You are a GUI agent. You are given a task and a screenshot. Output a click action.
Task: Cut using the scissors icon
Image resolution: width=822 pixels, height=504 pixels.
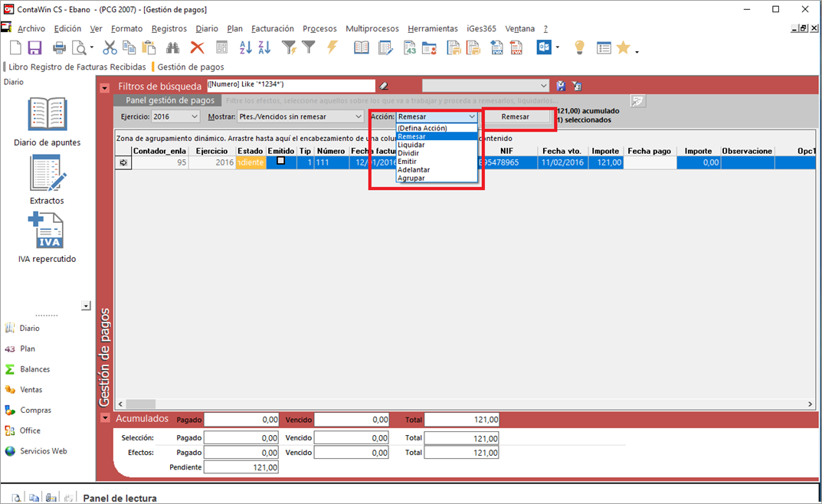click(110, 48)
